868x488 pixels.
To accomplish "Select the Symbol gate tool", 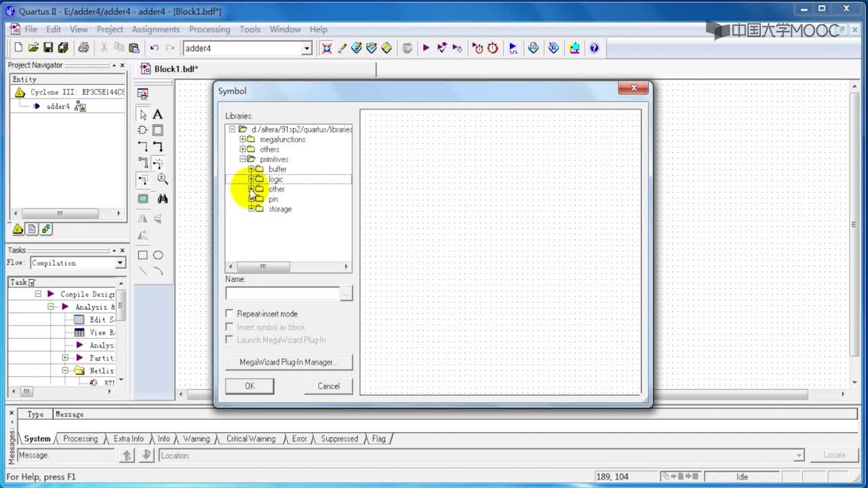I will coord(142,130).
